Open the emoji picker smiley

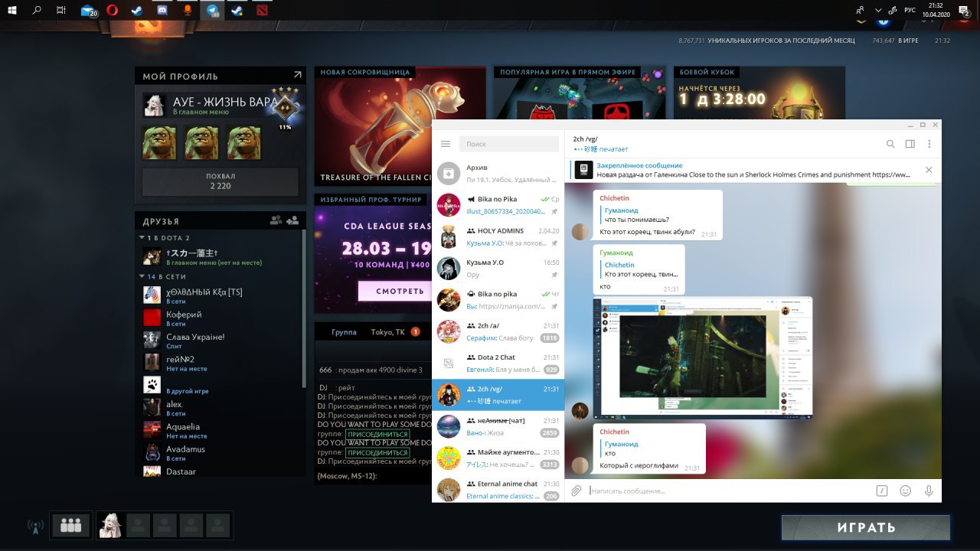coord(906,491)
